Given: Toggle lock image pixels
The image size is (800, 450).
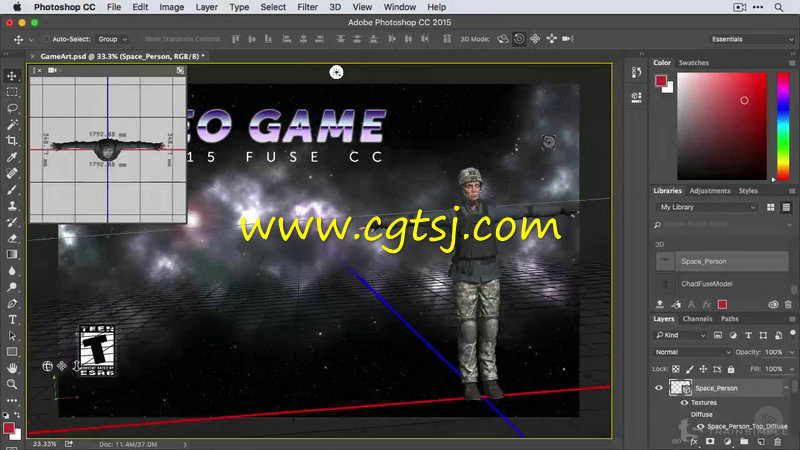Looking at the screenshot, I should (x=689, y=369).
